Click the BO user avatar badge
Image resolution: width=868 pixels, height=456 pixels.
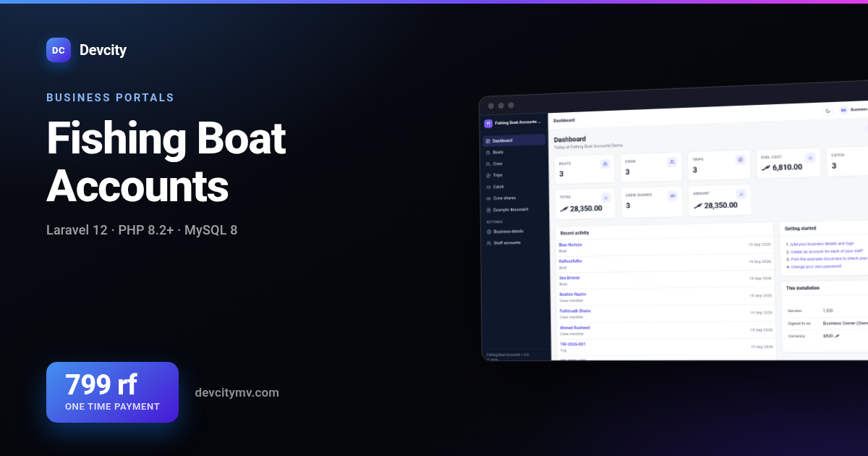[843, 110]
